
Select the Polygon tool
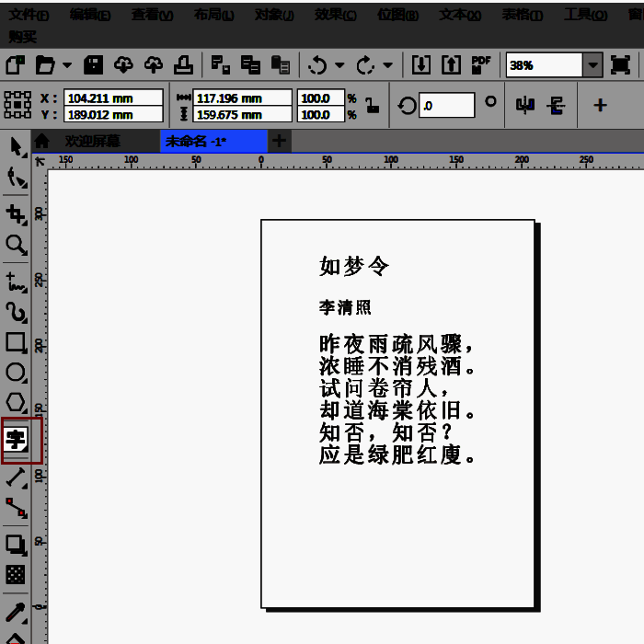pos(17,403)
